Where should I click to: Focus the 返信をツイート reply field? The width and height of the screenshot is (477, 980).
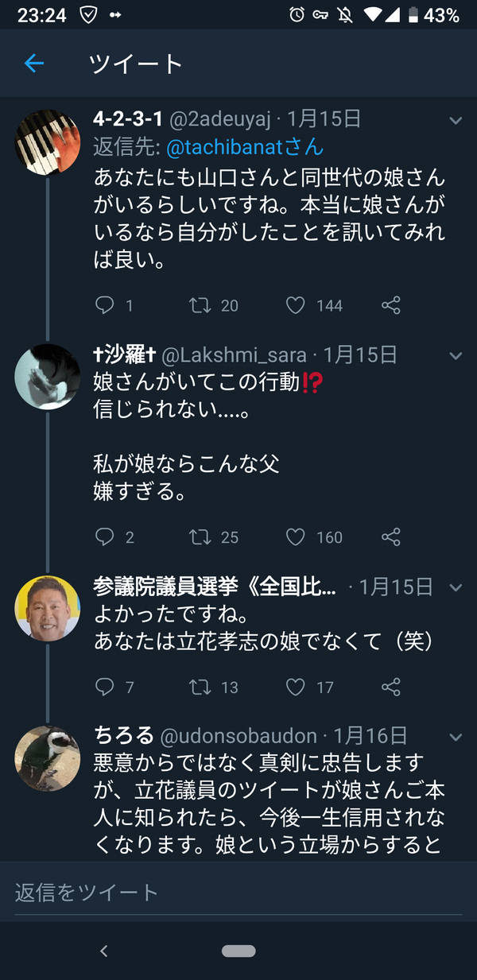[x=238, y=892]
